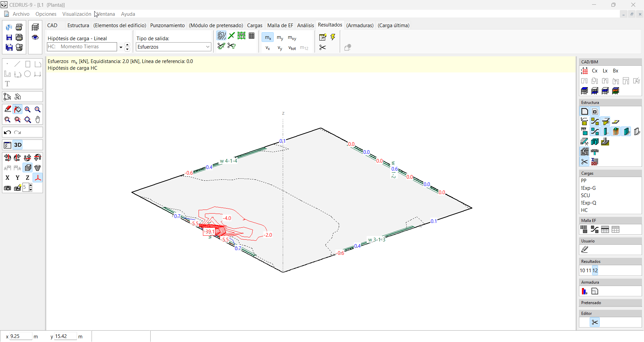Screen dimensions: 644x342
Task: Select the SCU load case
Action: point(585,195)
